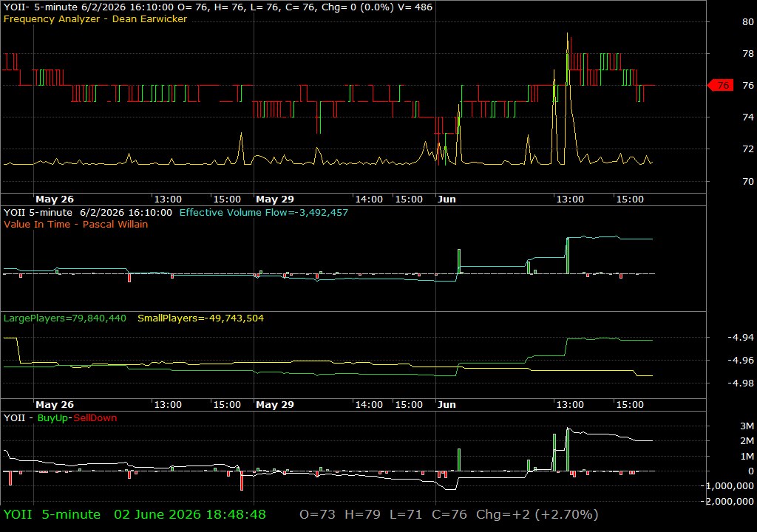Click the L=71 value in status bar
The width and height of the screenshot is (757, 532).
click(406, 514)
